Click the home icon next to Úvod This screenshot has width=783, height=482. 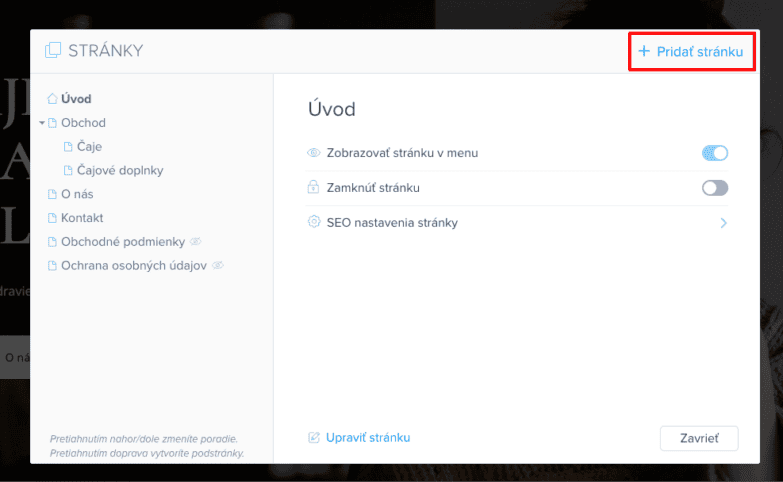[53, 99]
